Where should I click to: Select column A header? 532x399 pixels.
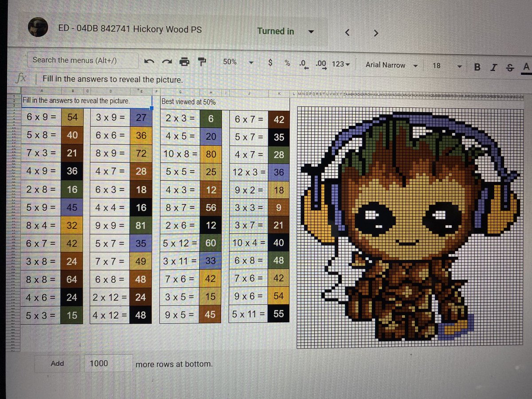point(41,91)
